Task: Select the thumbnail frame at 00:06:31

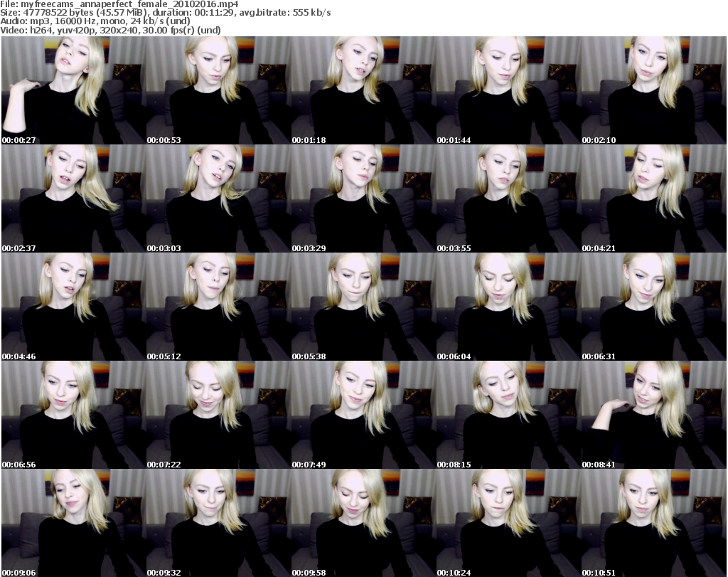Action: (x=654, y=307)
